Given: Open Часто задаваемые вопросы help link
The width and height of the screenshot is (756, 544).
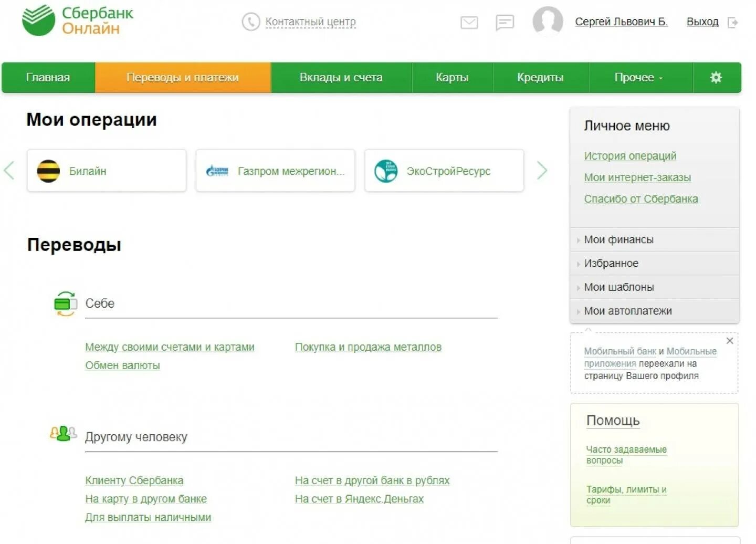Looking at the screenshot, I should tap(626, 455).
